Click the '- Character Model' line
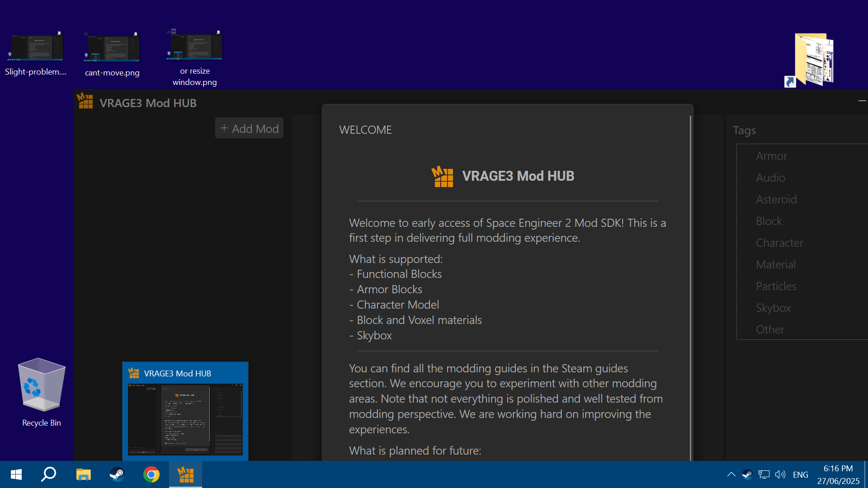 [394, 305]
